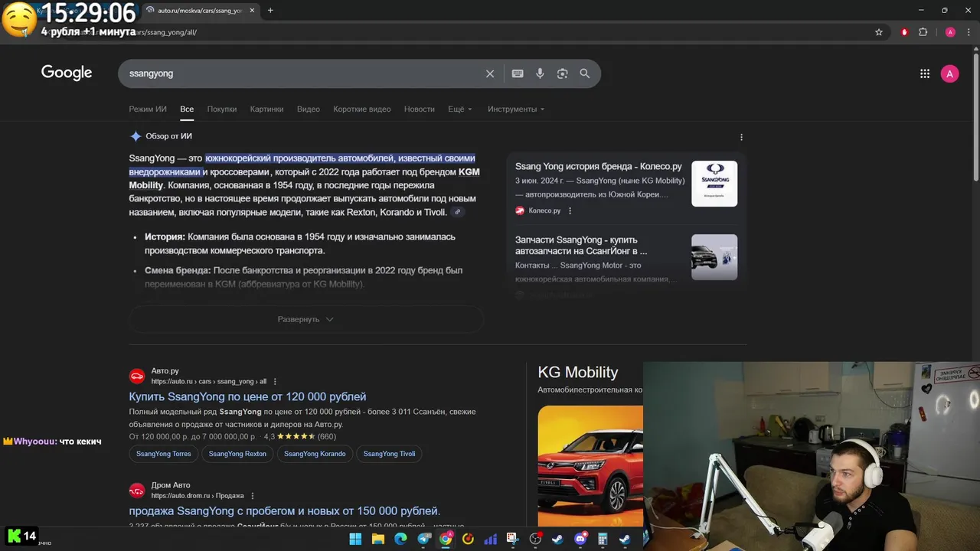The height and width of the screenshot is (551, 980).
Task: Go to Google homepage via logo
Action: tap(67, 73)
